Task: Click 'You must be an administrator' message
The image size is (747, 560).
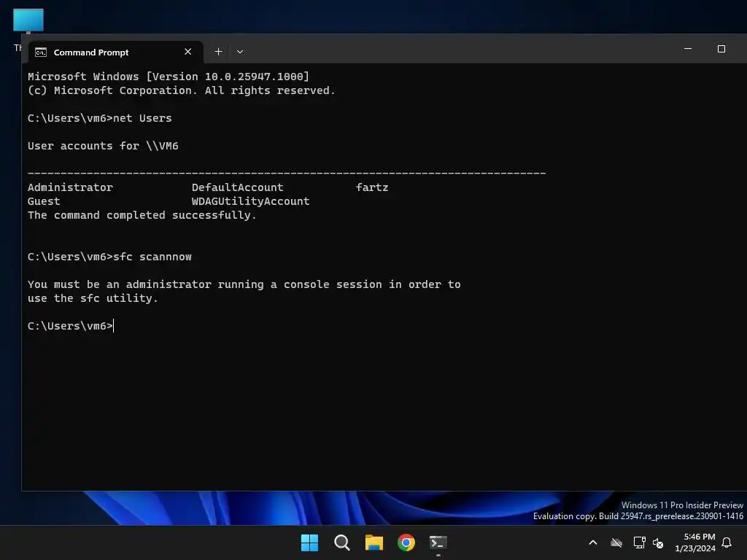Action: click(244, 284)
